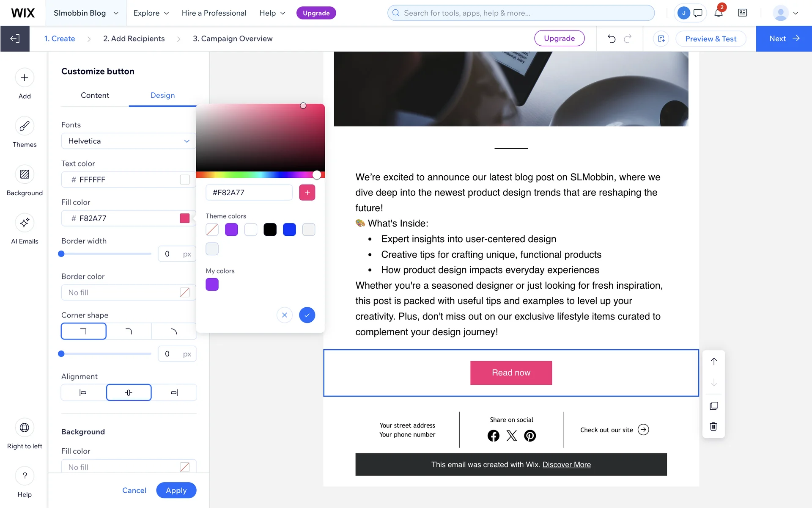Open the Helvetica font dropdown
Screen dimensions: 812x508
point(129,141)
